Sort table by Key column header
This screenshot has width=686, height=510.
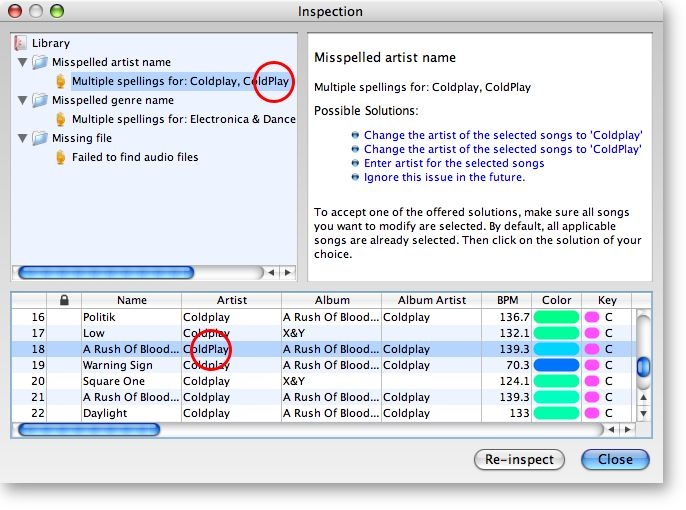607,300
